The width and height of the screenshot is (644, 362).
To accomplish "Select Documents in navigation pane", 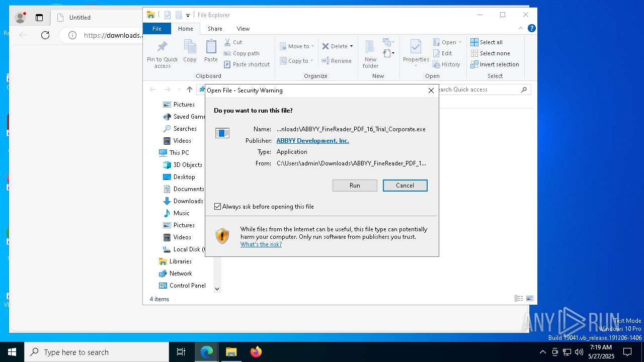I will 184,189.
